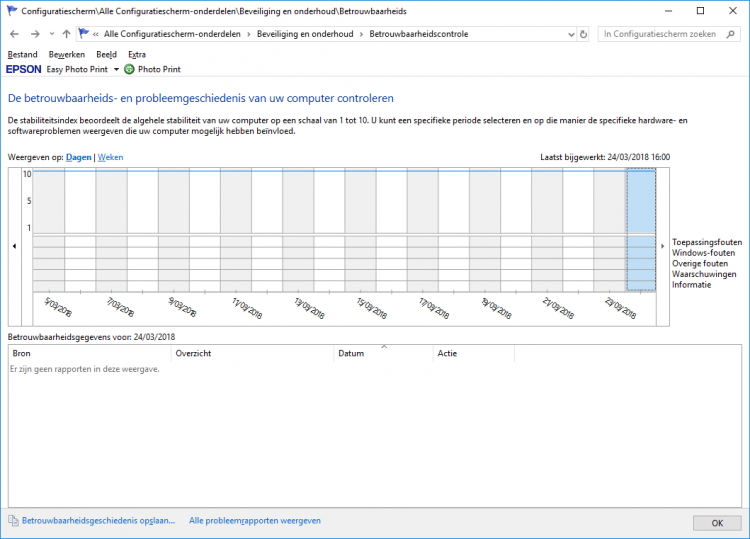
Task: Go up one level with up arrow
Action: (x=66, y=34)
